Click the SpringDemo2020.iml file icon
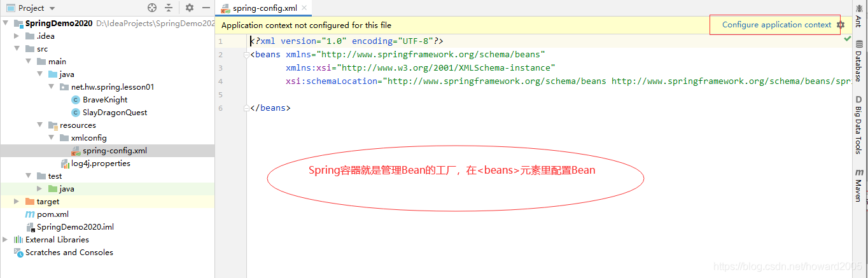The image size is (868, 278). pos(30,227)
